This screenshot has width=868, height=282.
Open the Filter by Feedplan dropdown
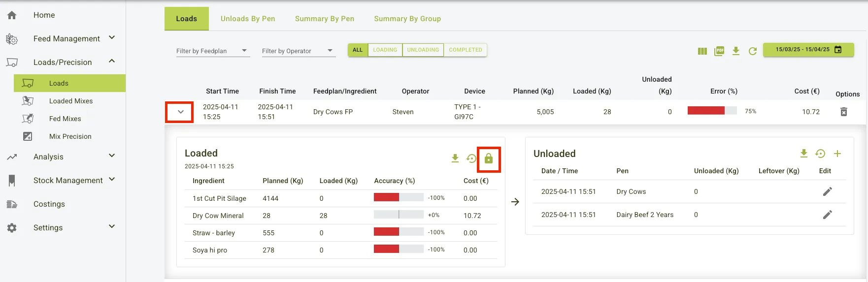pyautogui.click(x=213, y=51)
